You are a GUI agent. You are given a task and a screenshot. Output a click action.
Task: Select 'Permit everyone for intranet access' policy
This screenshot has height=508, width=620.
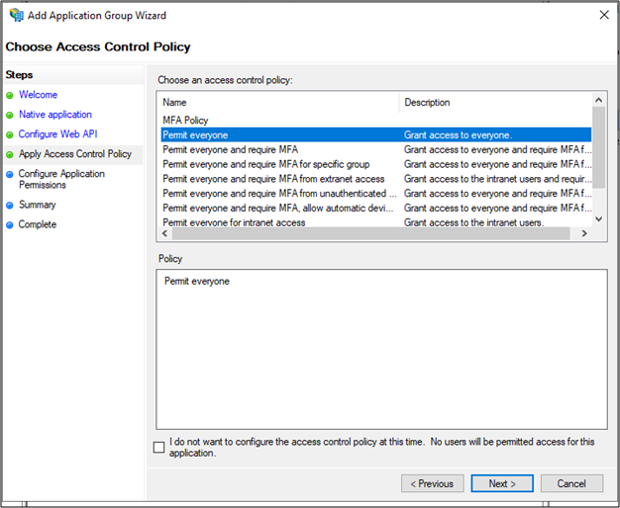coord(376,222)
